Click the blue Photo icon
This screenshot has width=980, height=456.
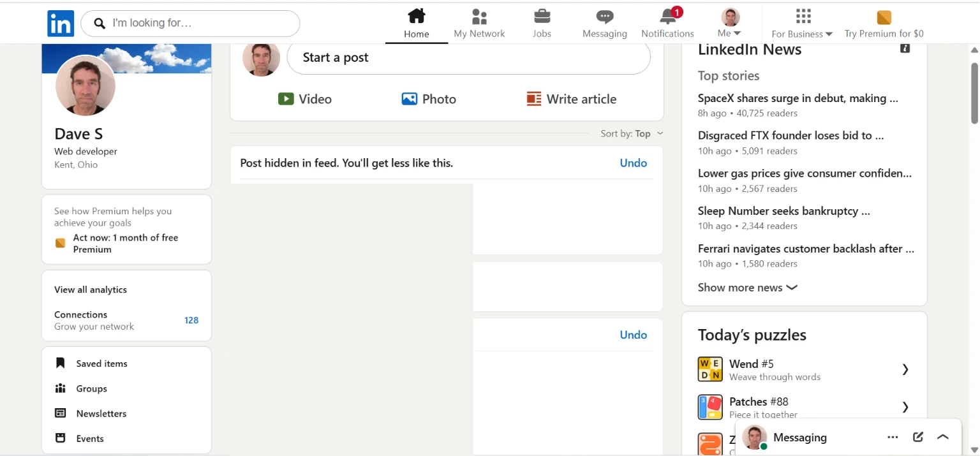[409, 99]
